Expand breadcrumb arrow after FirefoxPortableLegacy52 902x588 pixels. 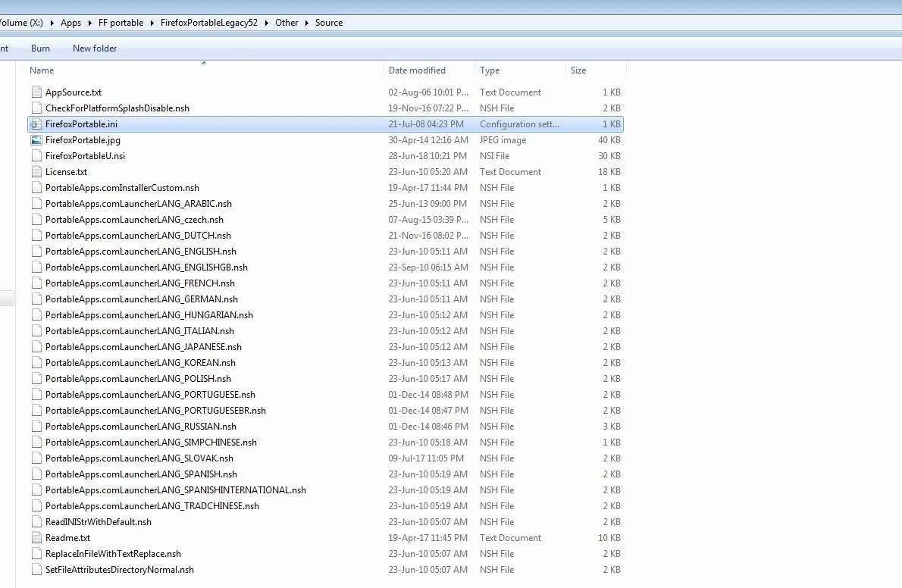[x=266, y=23]
